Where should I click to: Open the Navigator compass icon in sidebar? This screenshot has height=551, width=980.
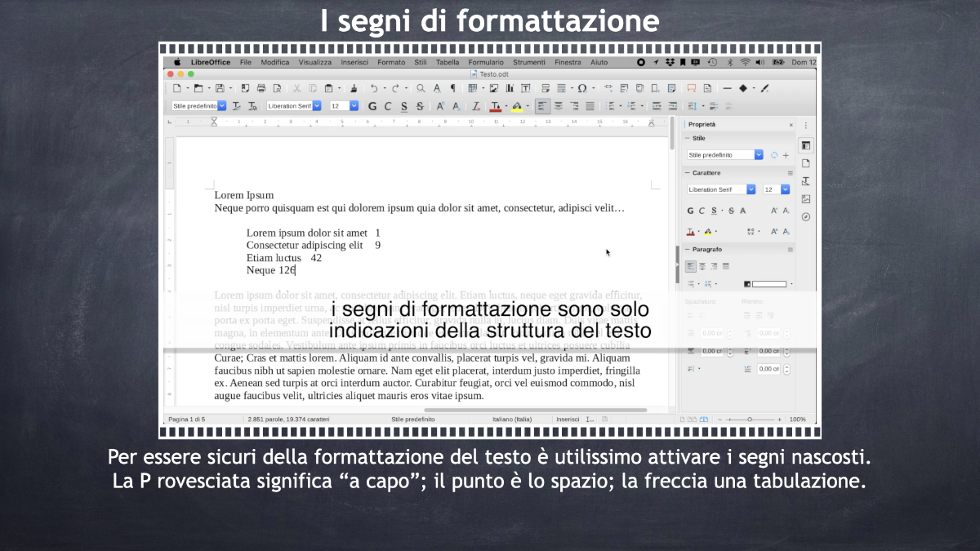pyautogui.click(x=806, y=217)
